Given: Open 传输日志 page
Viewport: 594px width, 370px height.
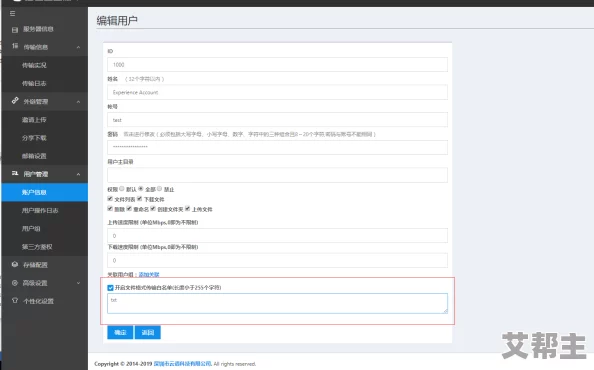Looking at the screenshot, I should 45,83.
